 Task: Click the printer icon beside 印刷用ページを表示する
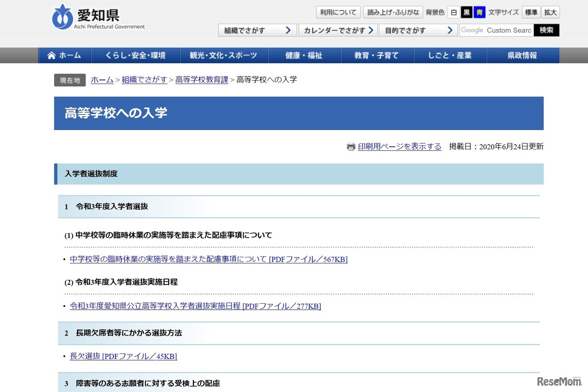coord(351,147)
